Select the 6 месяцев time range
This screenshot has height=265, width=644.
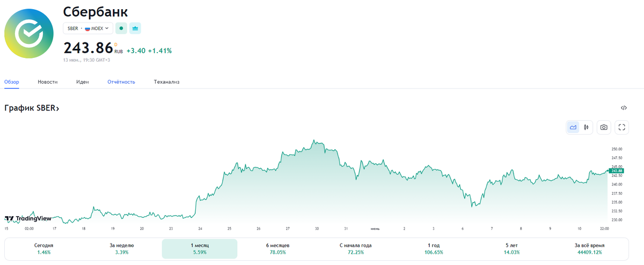pos(277,248)
